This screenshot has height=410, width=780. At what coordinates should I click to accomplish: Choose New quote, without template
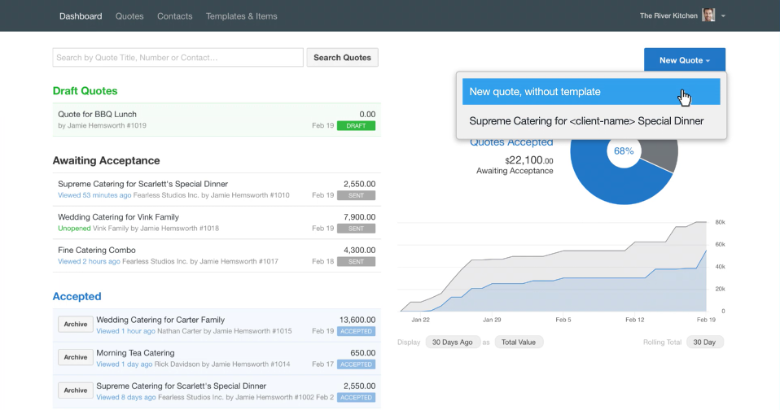coord(591,92)
